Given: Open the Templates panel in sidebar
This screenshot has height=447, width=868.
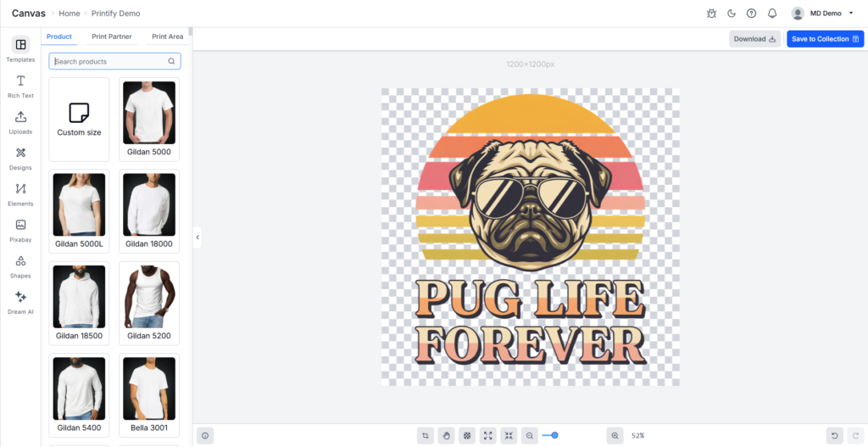Looking at the screenshot, I should [20, 49].
